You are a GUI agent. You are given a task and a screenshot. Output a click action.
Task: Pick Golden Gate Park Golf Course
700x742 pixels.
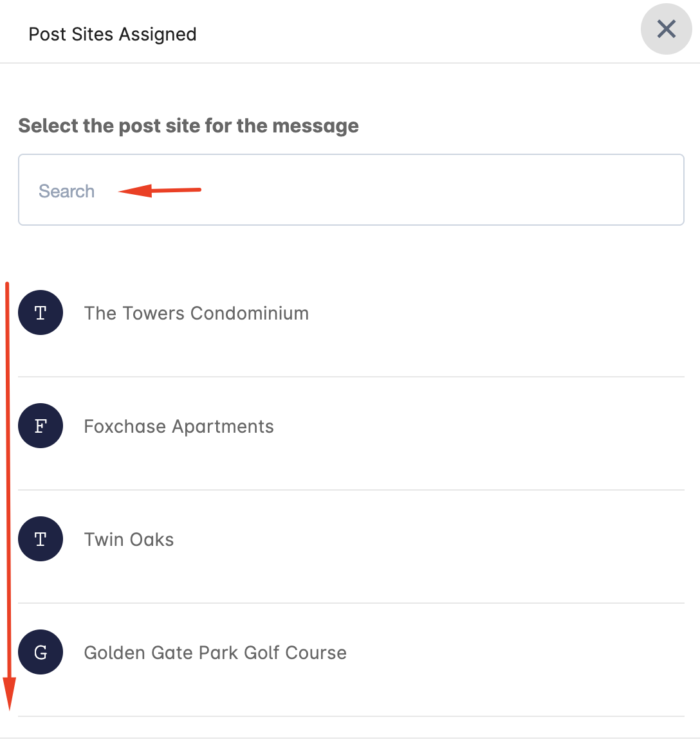point(215,653)
